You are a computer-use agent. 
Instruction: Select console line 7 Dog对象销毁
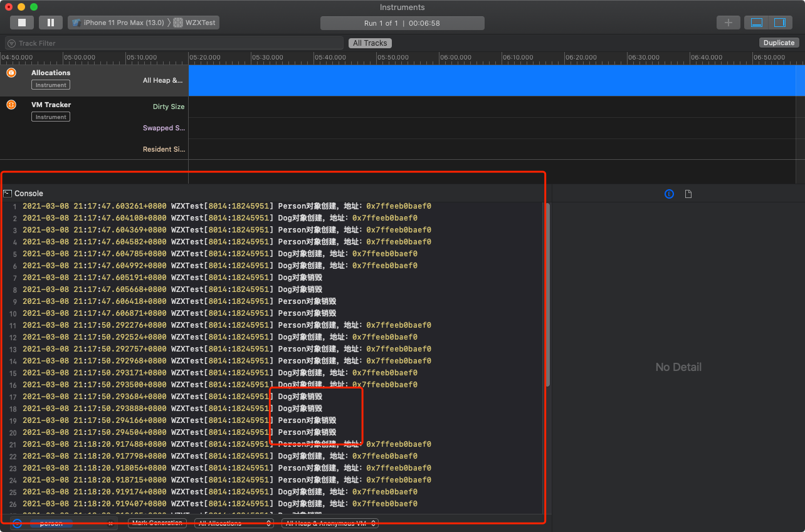coord(272,278)
